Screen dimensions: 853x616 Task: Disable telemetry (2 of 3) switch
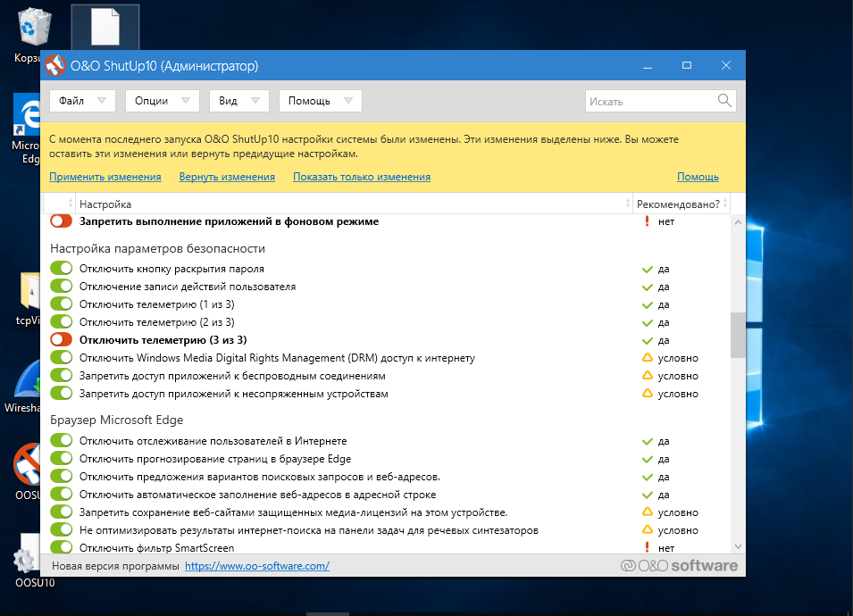point(61,322)
